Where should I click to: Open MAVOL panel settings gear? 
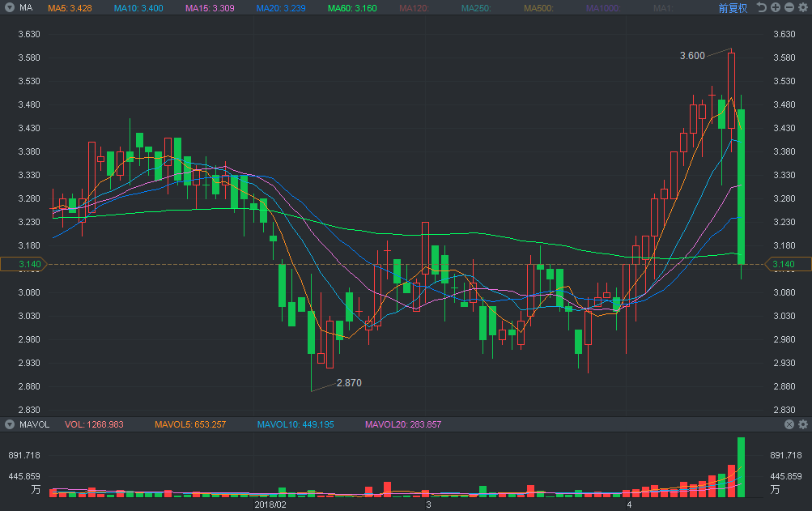(803, 424)
